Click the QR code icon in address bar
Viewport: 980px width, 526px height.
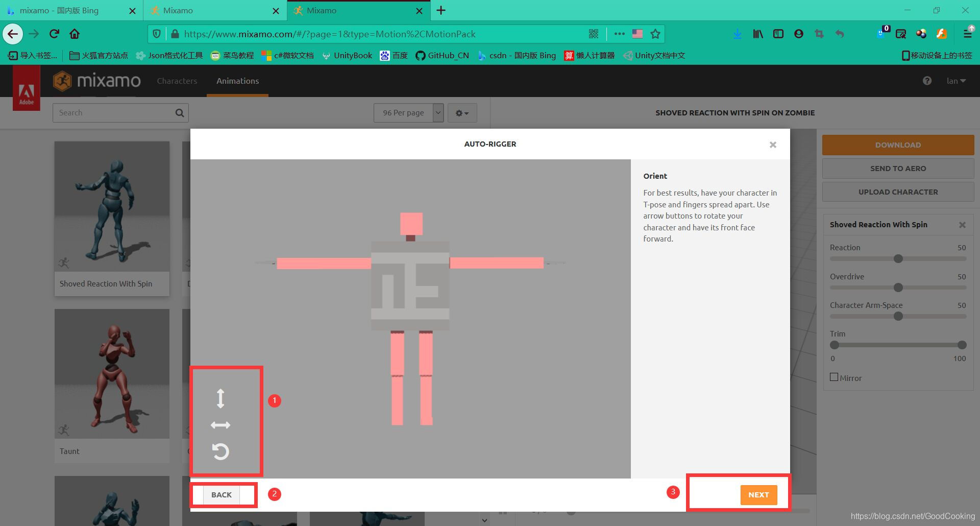coord(593,34)
